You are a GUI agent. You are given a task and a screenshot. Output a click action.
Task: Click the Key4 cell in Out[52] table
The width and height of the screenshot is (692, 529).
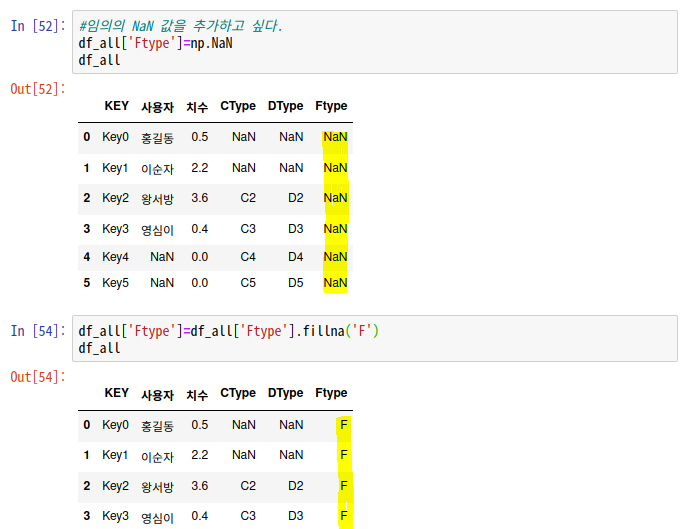click(x=116, y=257)
